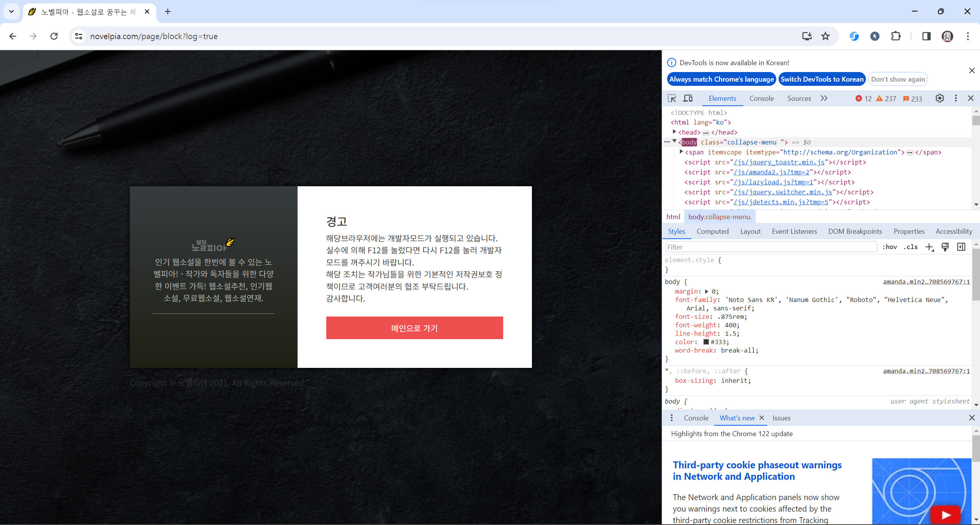980x525 pixels.
Task: Bookmark this page with the star icon
Action: (x=826, y=36)
